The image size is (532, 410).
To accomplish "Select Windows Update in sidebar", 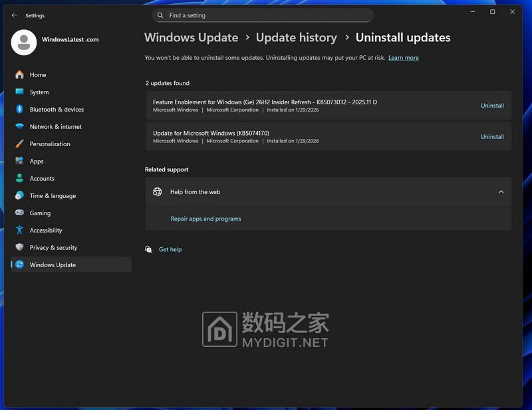I will click(x=71, y=264).
